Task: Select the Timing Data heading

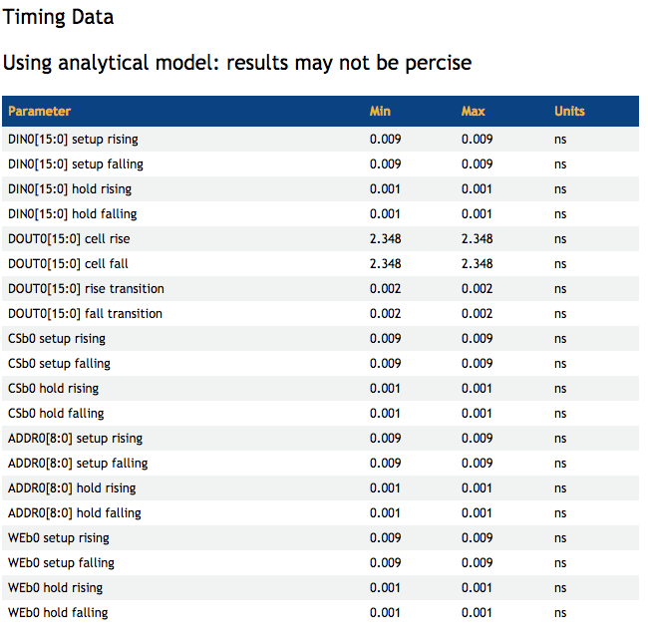Action: 59,17
